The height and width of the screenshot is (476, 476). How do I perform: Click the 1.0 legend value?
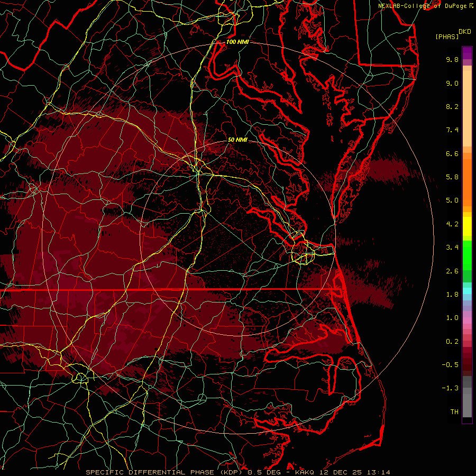pyautogui.click(x=452, y=318)
